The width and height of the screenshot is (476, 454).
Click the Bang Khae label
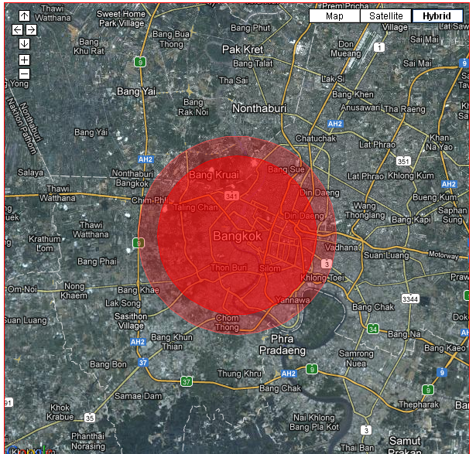pos(139,290)
